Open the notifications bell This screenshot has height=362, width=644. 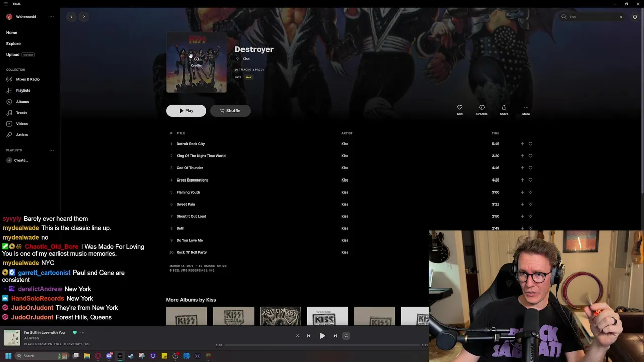click(635, 17)
